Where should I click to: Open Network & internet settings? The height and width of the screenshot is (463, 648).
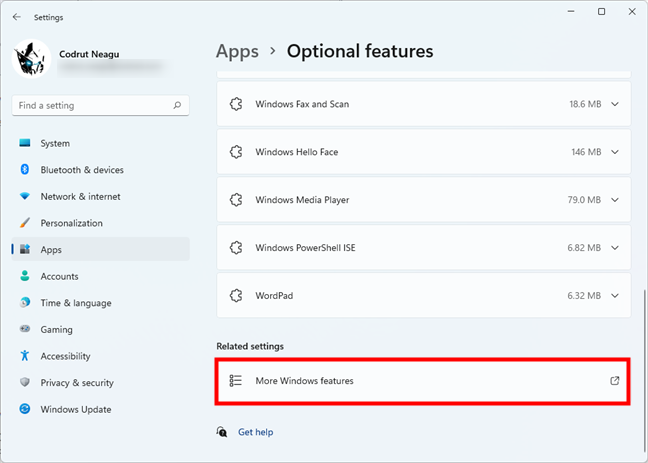(100, 197)
